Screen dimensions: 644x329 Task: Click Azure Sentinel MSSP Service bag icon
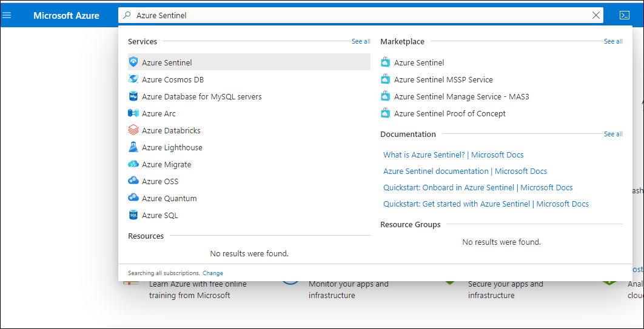(x=385, y=79)
